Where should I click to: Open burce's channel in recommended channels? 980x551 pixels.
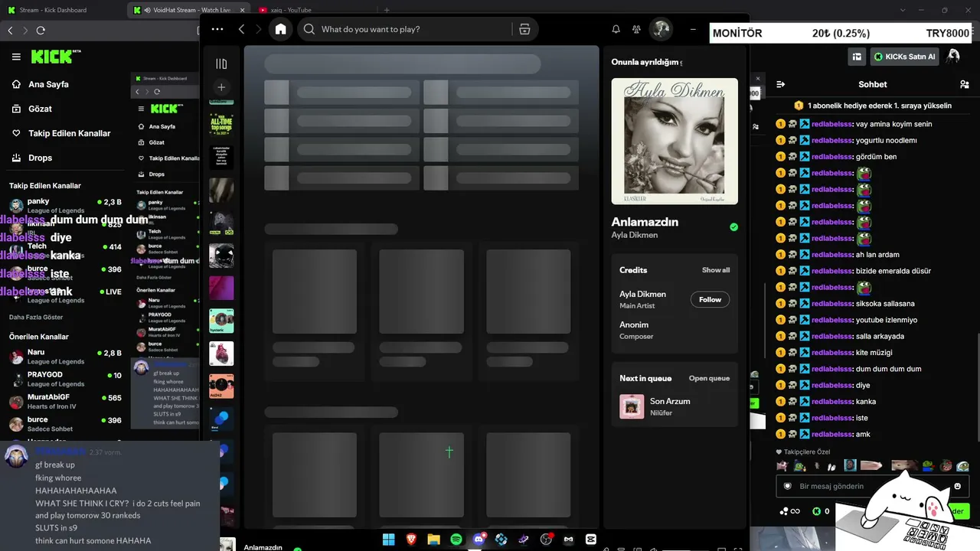pyautogui.click(x=65, y=424)
